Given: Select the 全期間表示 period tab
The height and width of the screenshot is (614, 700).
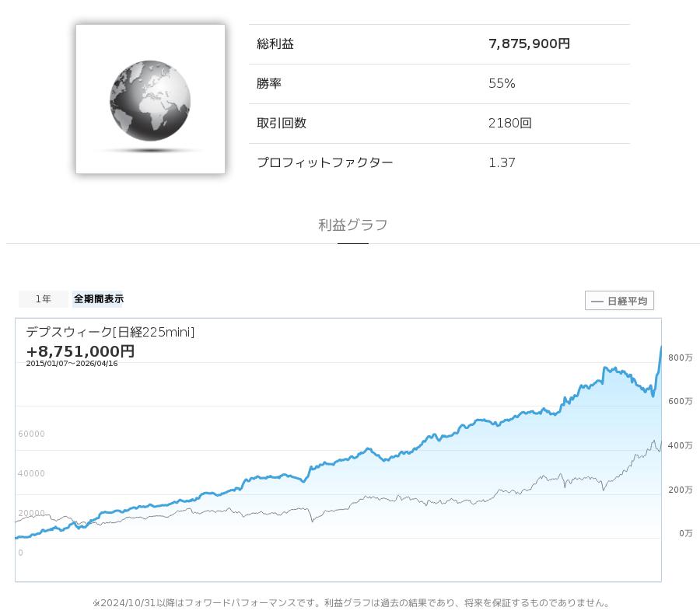Looking at the screenshot, I should 98,299.
